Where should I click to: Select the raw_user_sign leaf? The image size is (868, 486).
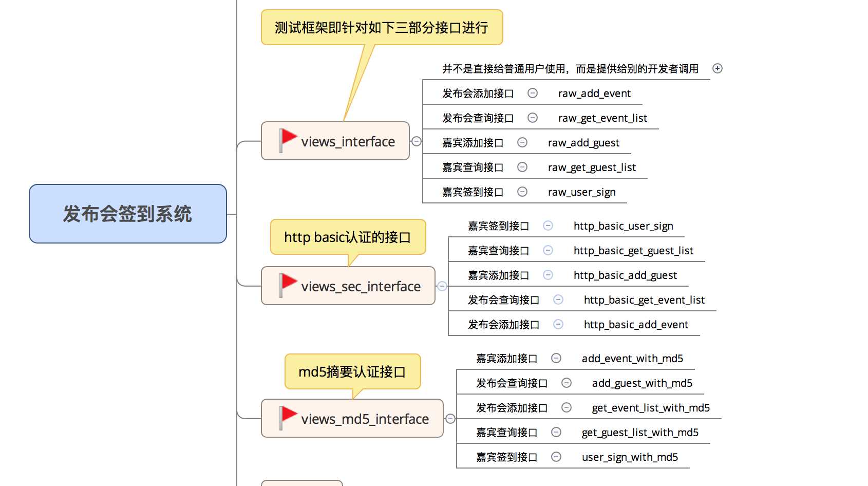(x=581, y=192)
